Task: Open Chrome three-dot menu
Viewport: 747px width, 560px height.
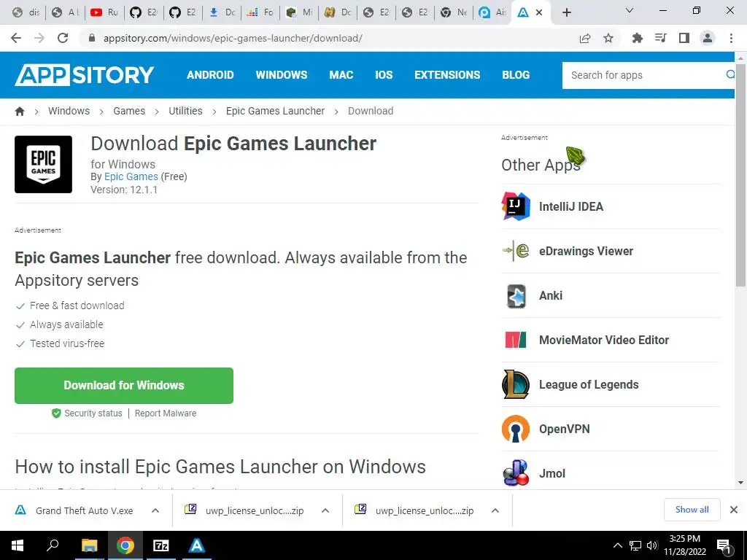Action: point(731,38)
